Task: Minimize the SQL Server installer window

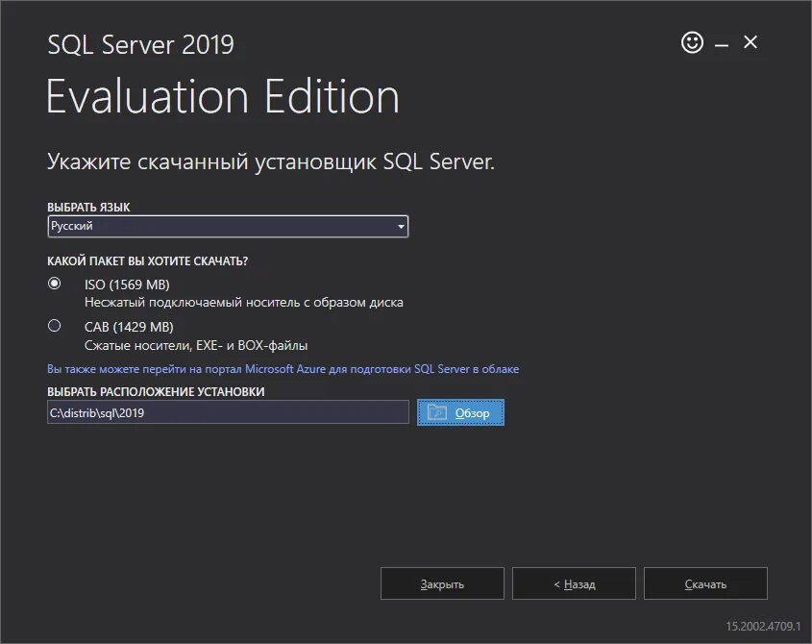Action: pos(722,46)
